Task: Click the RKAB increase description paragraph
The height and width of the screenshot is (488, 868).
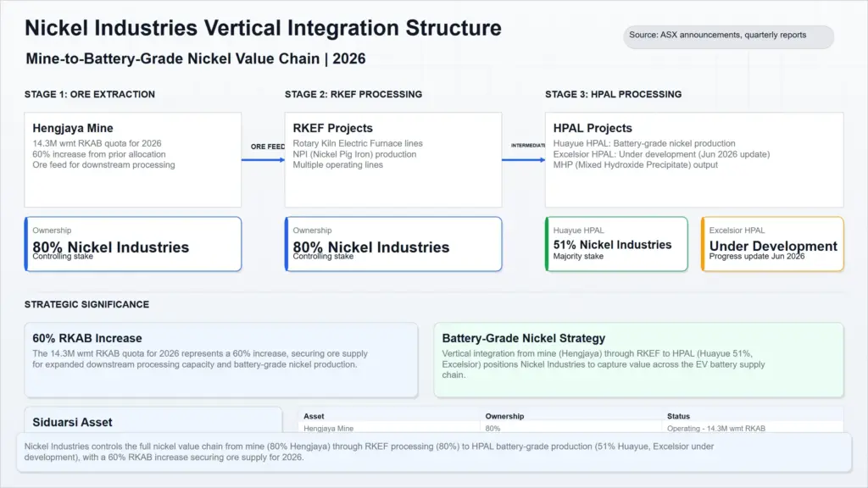Action: point(200,359)
